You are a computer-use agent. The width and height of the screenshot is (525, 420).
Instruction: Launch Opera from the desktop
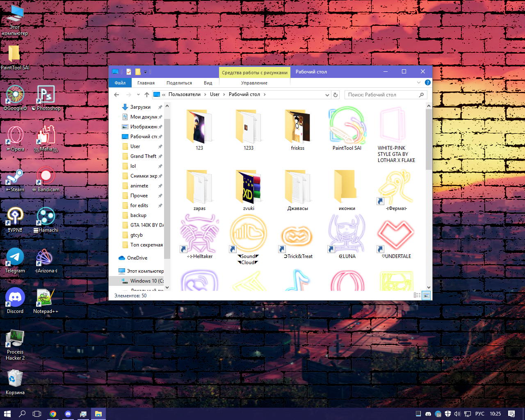pyautogui.click(x=15, y=139)
